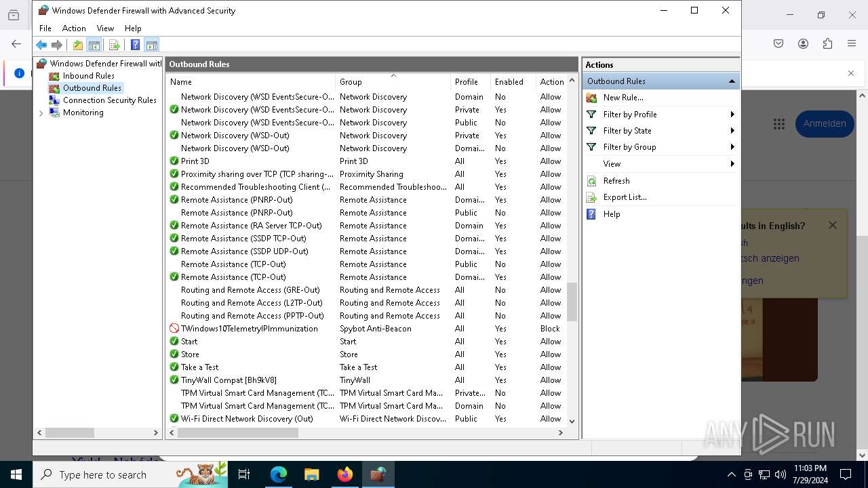Click the Export List icon in Actions
This screenshot has height=488, width=868.
coord(591,197)
